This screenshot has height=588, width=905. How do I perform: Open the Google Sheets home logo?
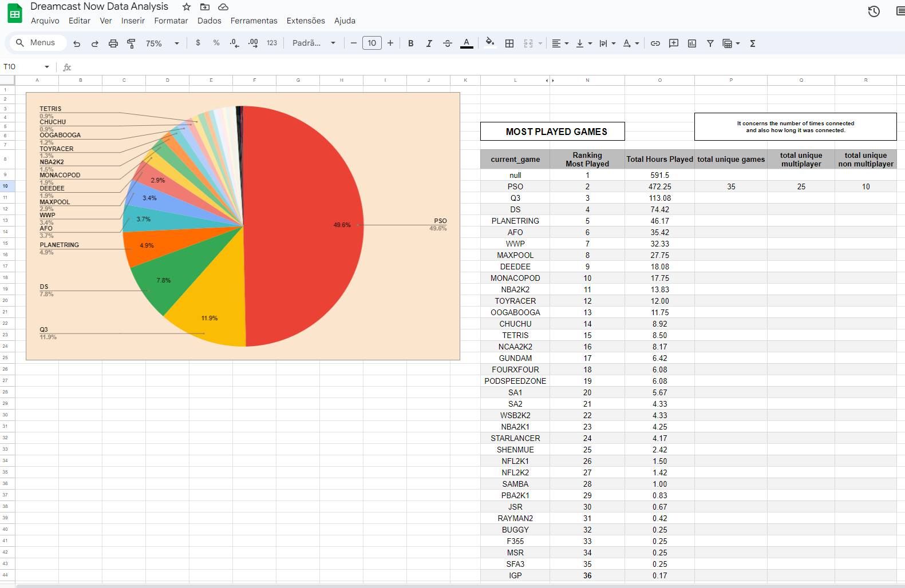coord(15,13)
